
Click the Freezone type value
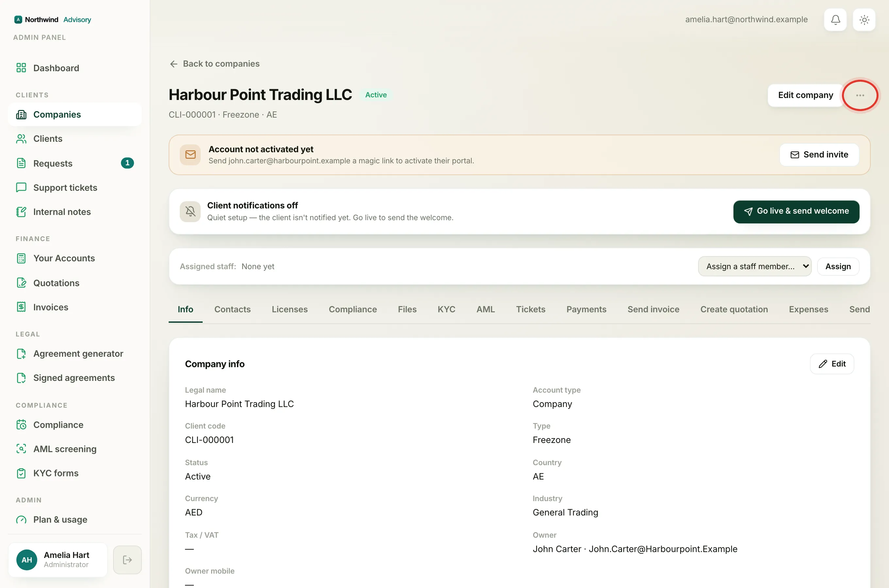coord(551,440)
